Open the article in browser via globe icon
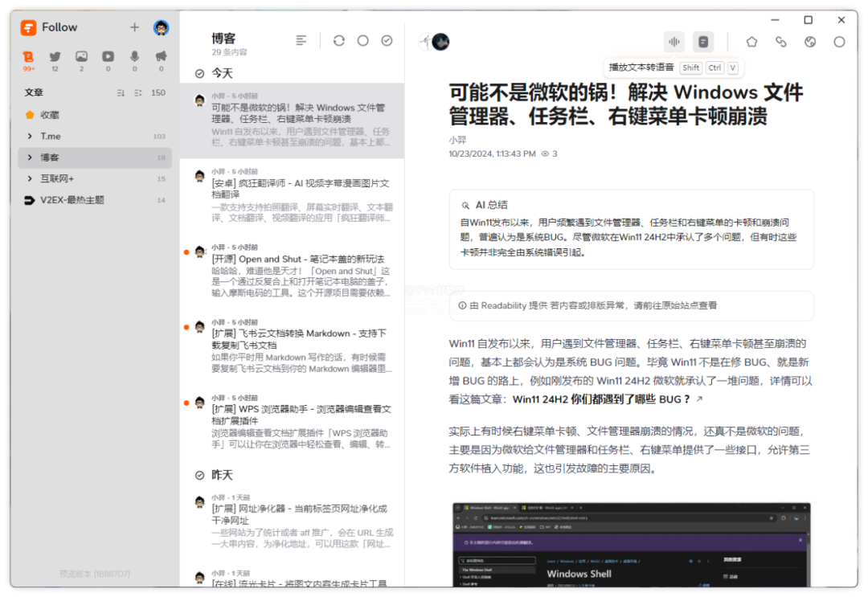The width and height of the screenshot is (868, 597). 810,42
